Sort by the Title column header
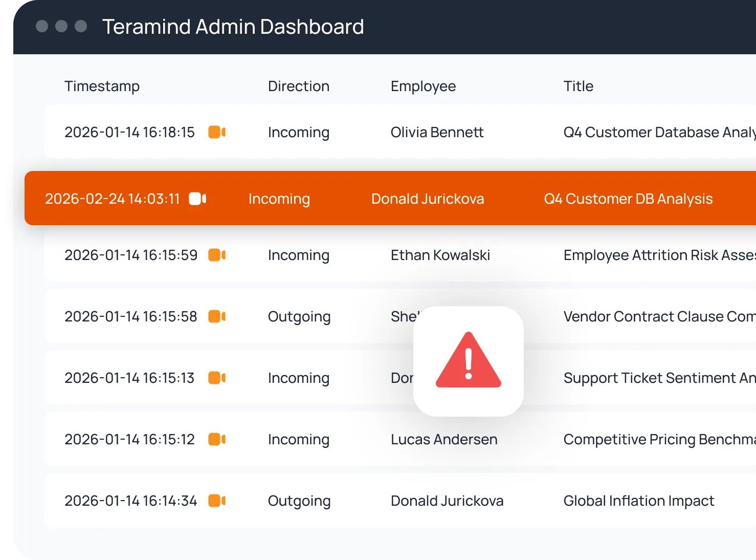Viewport: 756px width, 560px height. click(579, 86)
